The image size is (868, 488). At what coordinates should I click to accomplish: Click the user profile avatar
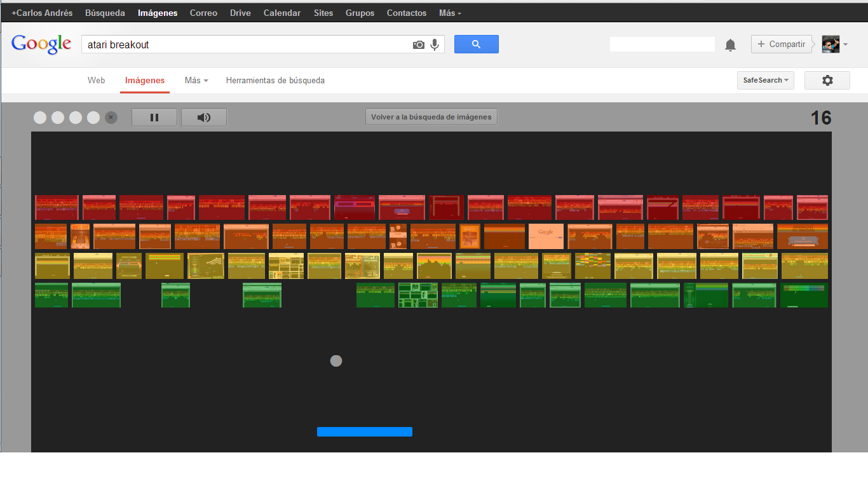click(831, 44)
